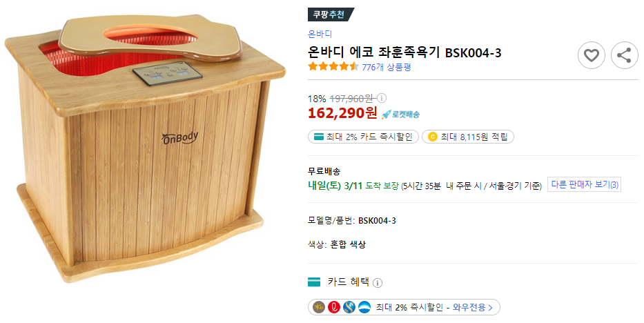Click the 최대 2% 카드 즉시할인 badge
The width and height of the screenshot is (644, 323).
pyautogui.click(x=363, y=137)
